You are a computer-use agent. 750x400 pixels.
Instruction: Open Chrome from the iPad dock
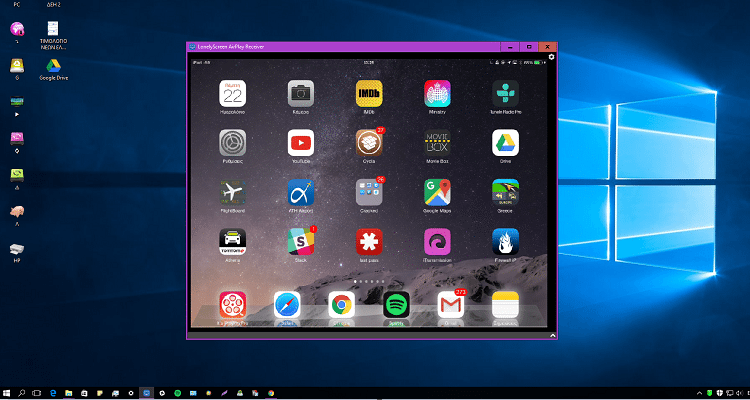(342, 305)
